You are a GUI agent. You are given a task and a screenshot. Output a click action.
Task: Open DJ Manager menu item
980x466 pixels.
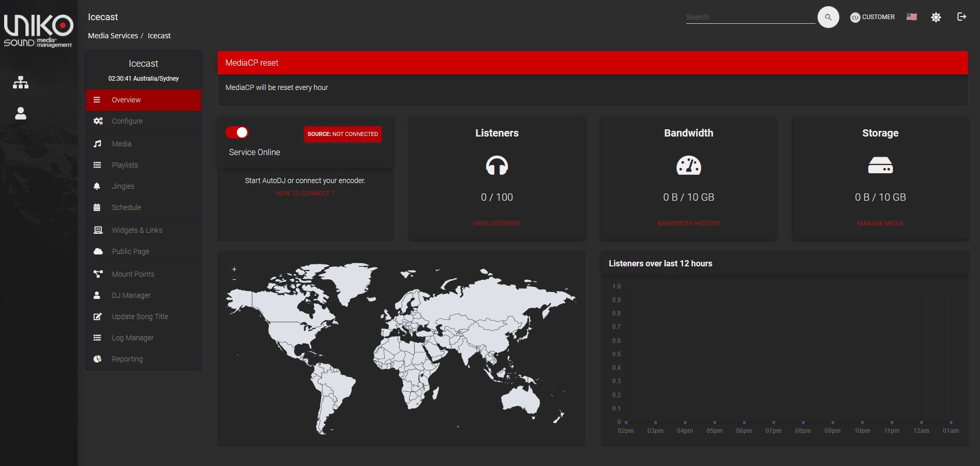point(143,295)
